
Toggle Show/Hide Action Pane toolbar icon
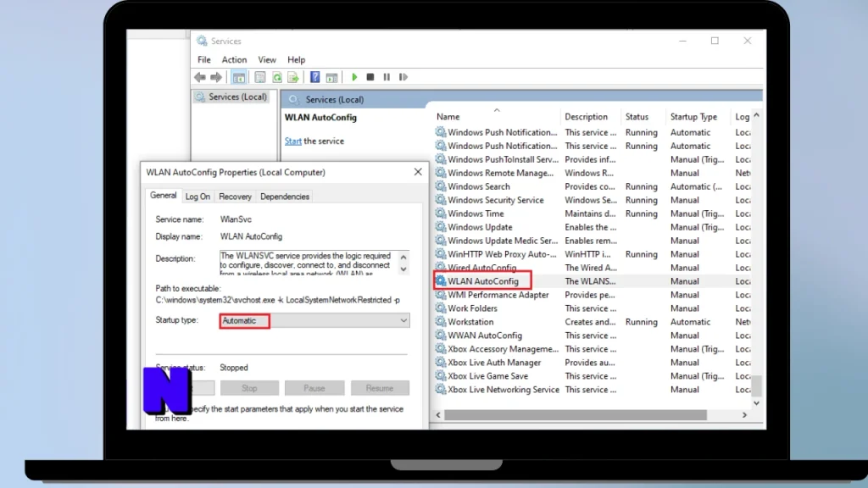point(331,77)
